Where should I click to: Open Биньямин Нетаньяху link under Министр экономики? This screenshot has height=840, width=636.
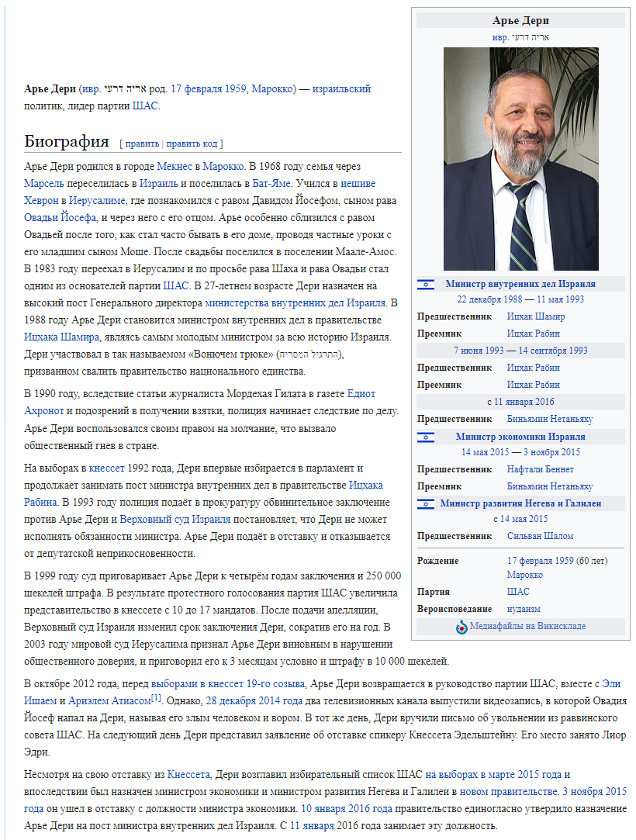coord(550,487)
